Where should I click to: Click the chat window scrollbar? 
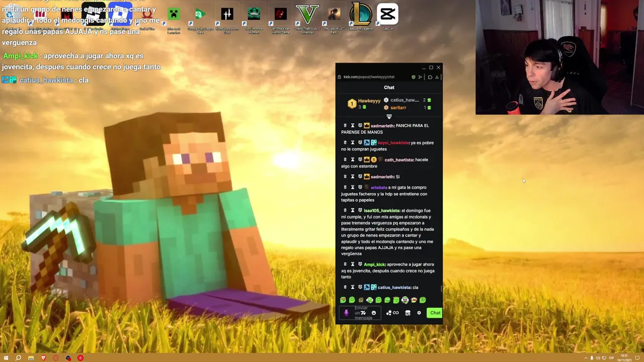click(x=441, y=288)
